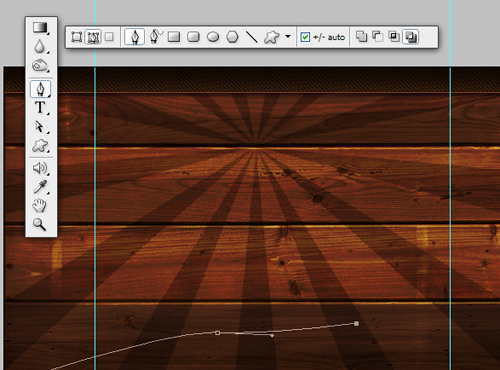Choose the Pen tool in the options bar
This screenshot has width=500, height=370.
(x=134, y=37)
